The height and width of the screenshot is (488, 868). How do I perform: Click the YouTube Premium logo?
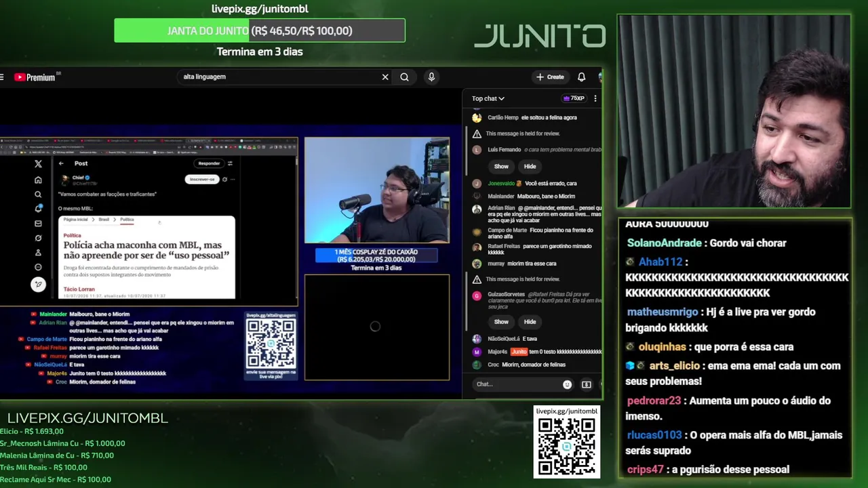click(x=35, y=77)
